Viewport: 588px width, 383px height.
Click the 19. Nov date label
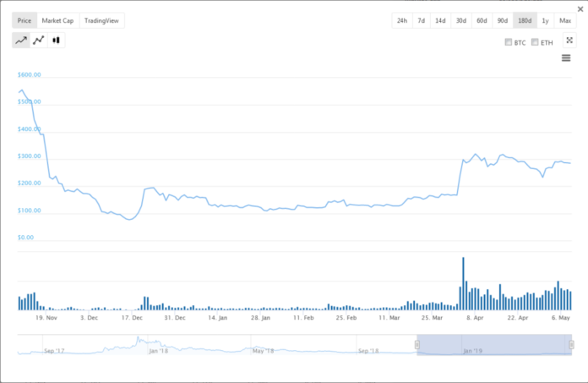pyautogui.click(x=46, y=318)
